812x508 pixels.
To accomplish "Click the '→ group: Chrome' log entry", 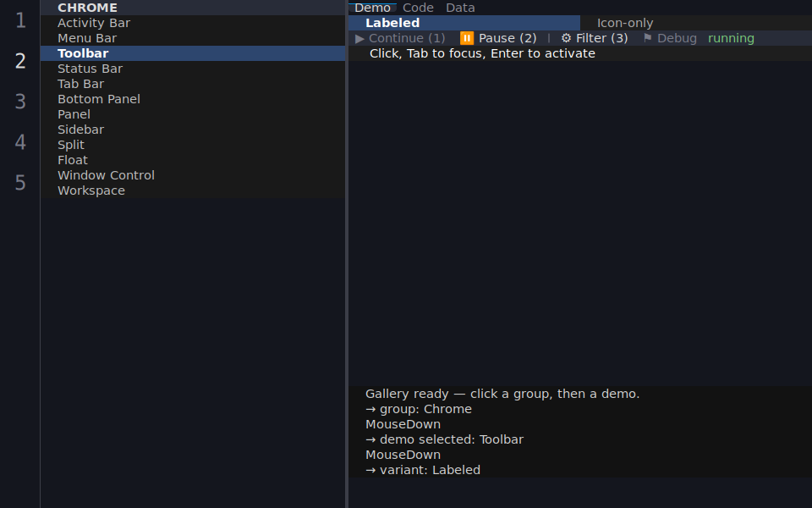I will pyautogui.click(x=419, y=409).
